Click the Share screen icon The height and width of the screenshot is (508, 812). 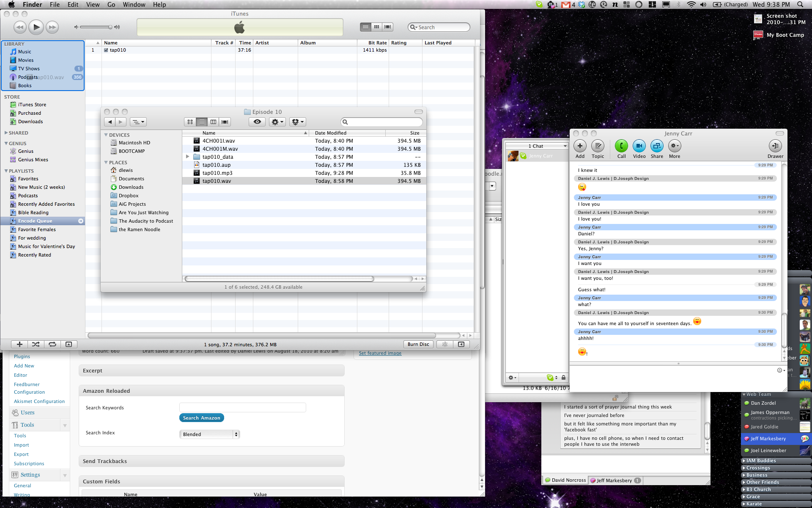(656, 146)
